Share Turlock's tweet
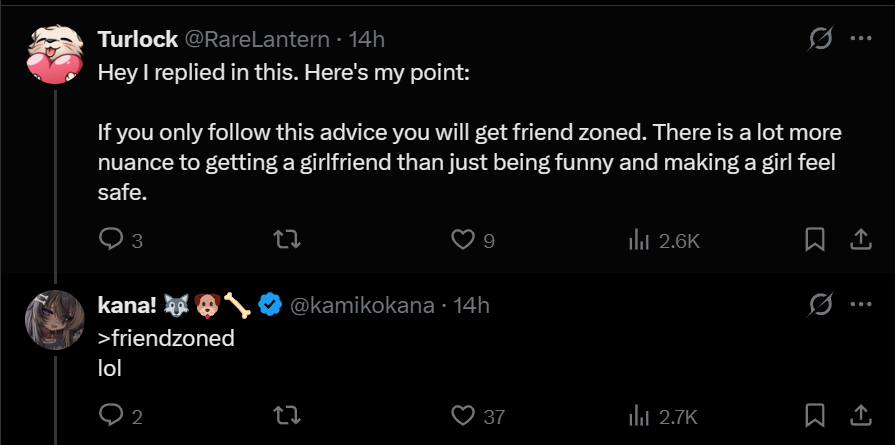 [859, 240]
